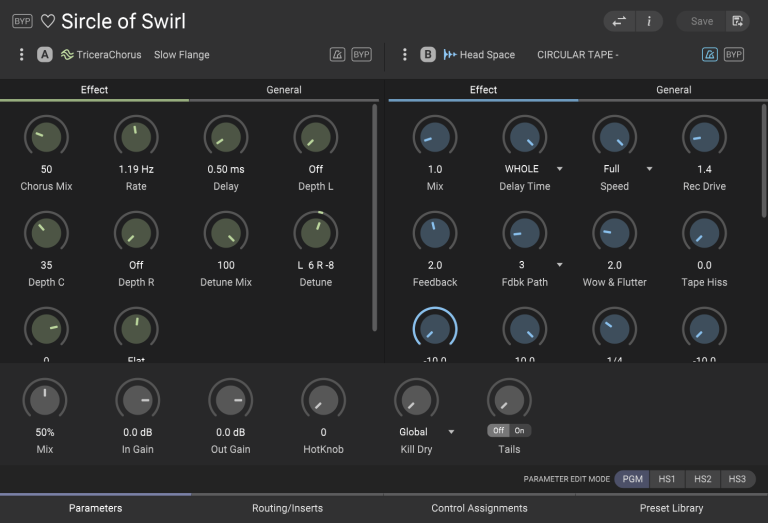Click the Depth C knob
Image resolution: width=768 pixels, height=523 pixels.
tap(47, 233)
